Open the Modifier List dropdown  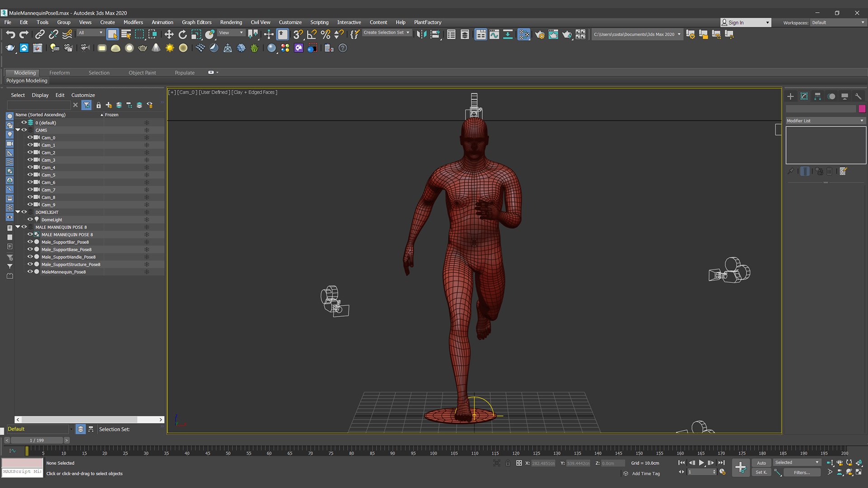pyautogui.click(x=826, y=121)
